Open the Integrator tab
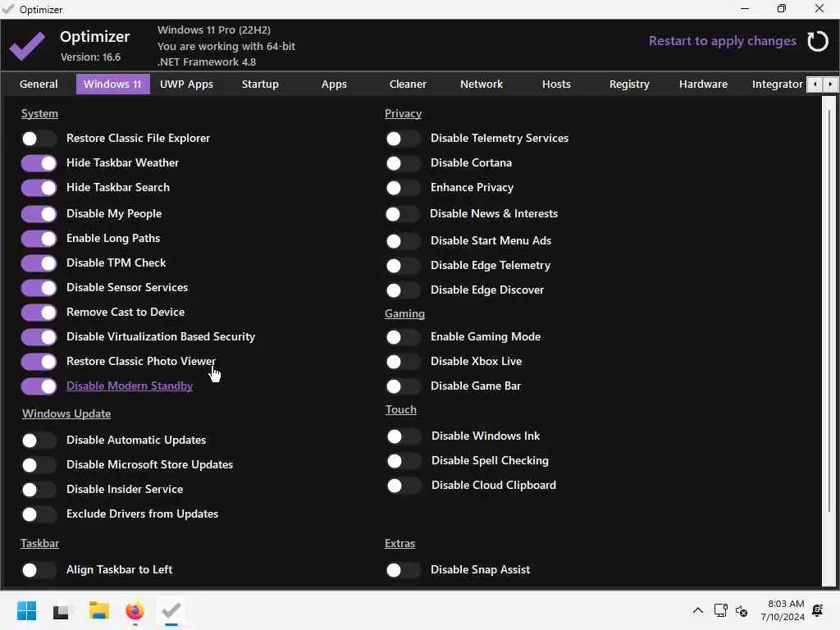 (x=777, y=84)
